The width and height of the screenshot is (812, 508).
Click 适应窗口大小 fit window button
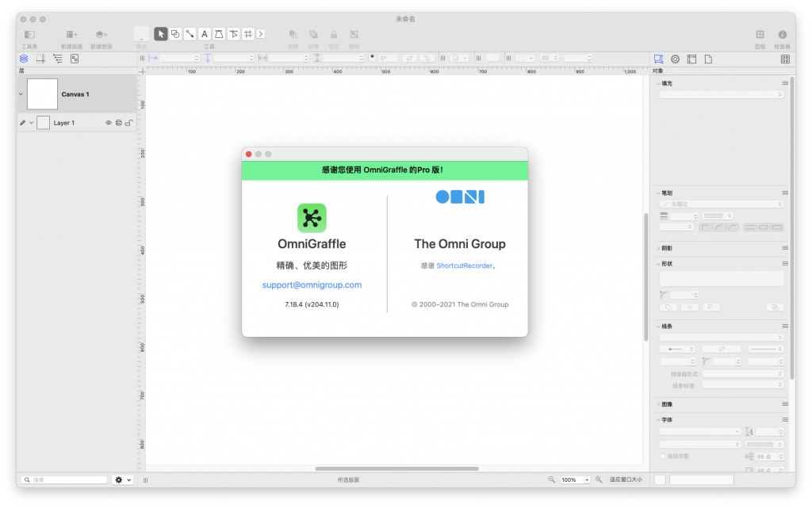[x=626, y=479]
